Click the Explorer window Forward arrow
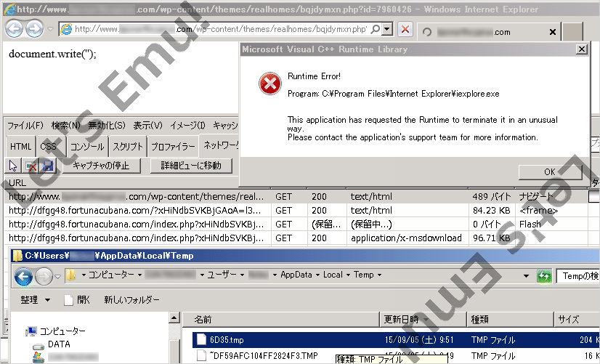 pyautogui.click(x=44, y=276)
